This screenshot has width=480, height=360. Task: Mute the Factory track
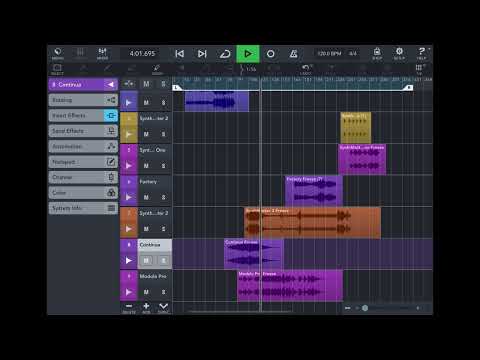coord(146,197)
